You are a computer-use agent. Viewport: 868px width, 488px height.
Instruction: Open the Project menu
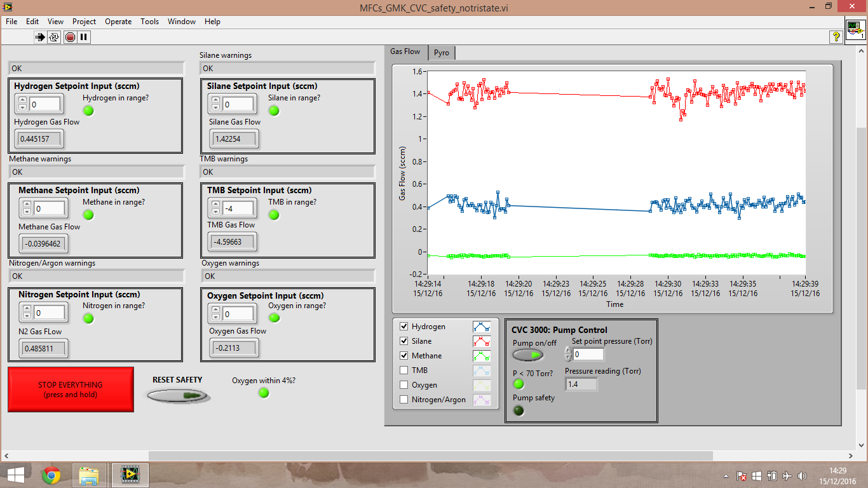85,22
